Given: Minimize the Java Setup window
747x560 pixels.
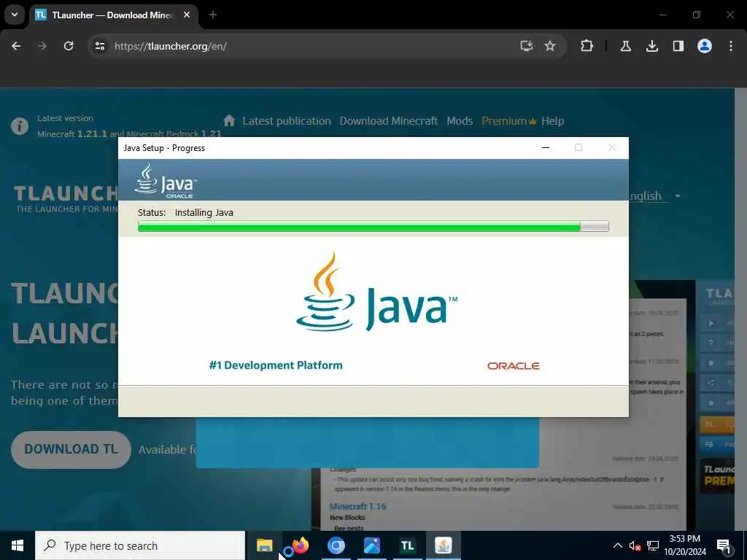Looking at the screenshot, I should (546, 147).
